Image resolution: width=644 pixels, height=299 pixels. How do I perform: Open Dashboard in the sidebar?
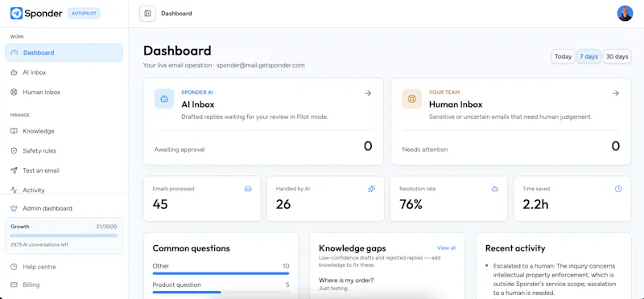pyautogui.click(x=64, y=52)
